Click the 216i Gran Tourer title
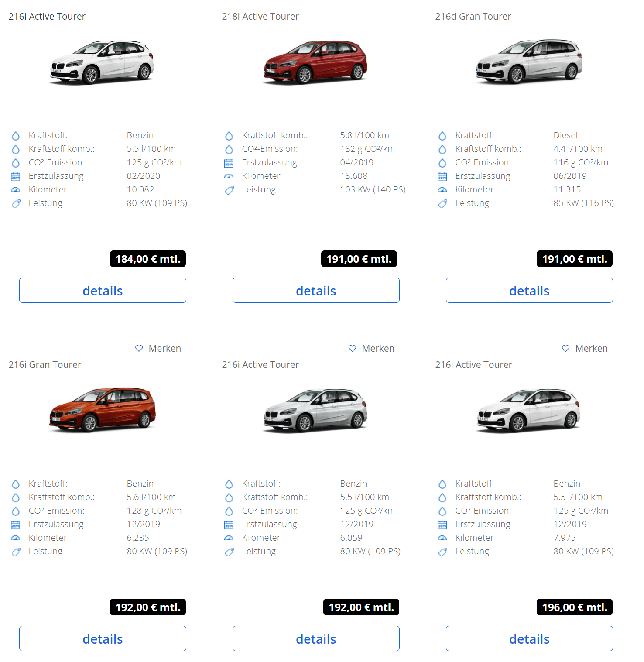Viewport: 644px width, 662px height. pos(45,365)
